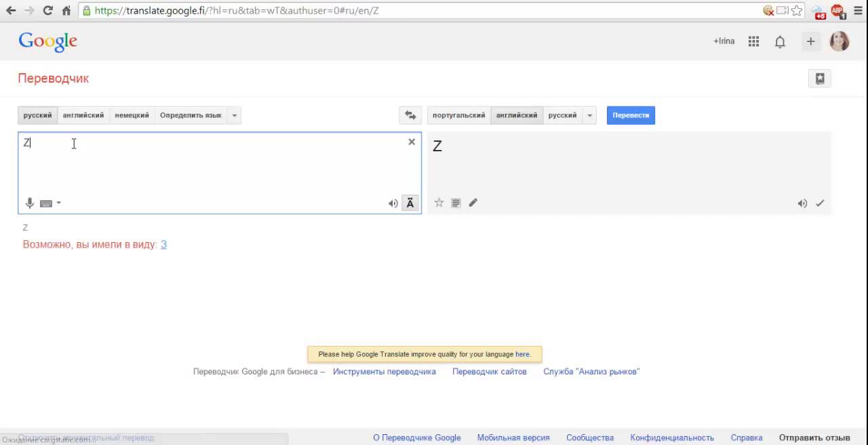
Task: Listen to source text speaker icon
Action: pos(393,203)
